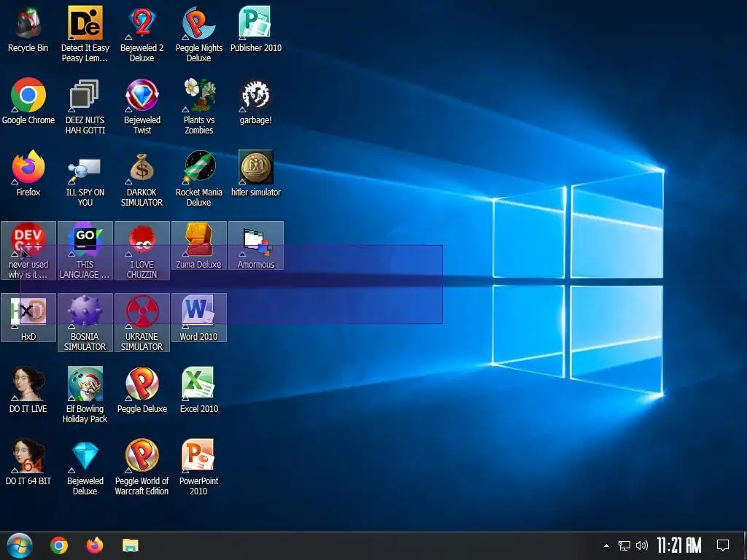Open the volume speaker tray icon

642,545
